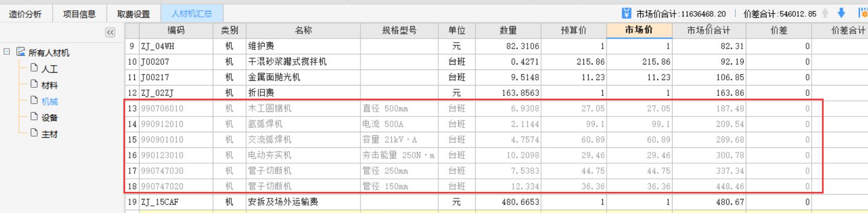
Task: Open the 机械 tree category
Action: tap(49, 101)
